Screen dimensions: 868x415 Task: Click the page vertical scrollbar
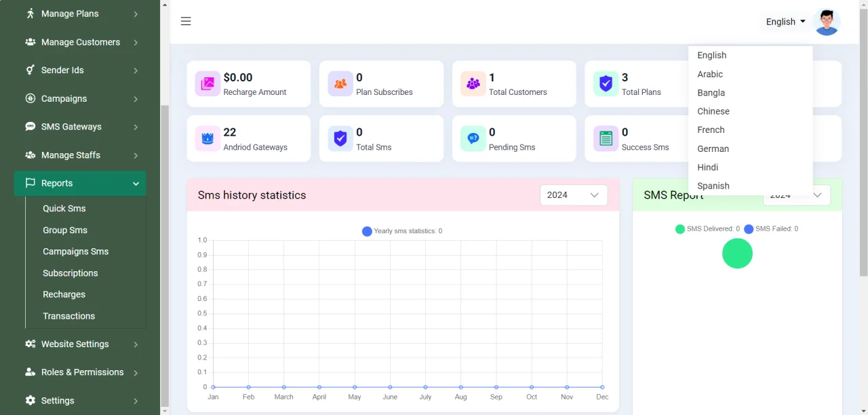tap(863, 142)
